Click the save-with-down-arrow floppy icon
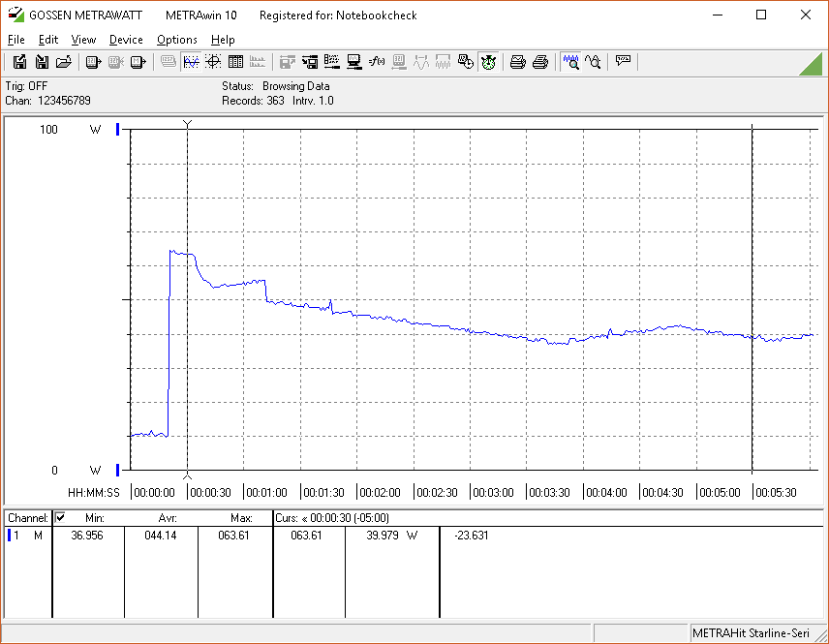This screenshot has width=829, height=644. [x=42, y=62]
